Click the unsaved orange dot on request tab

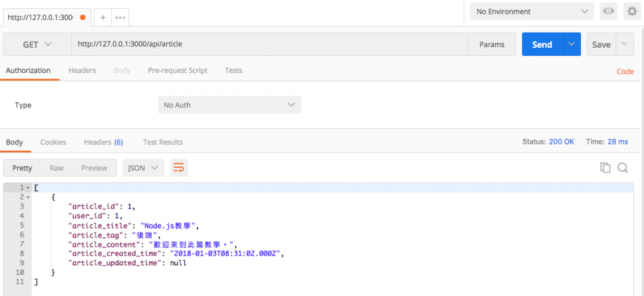click(83, 18)
